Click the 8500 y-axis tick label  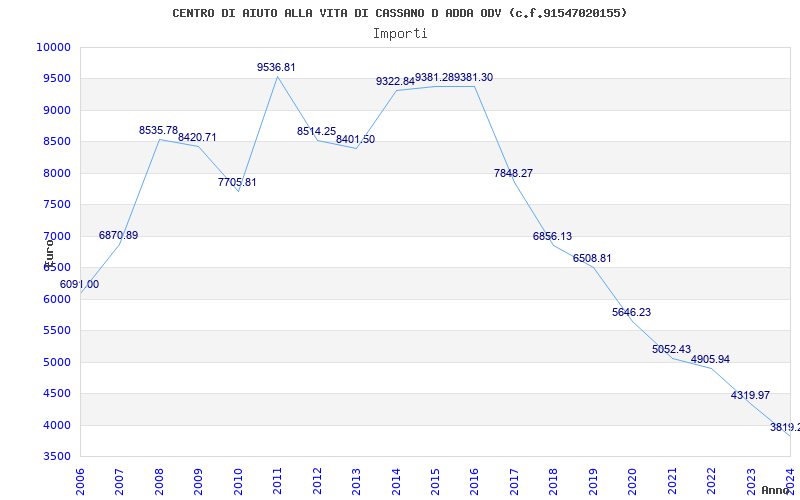[x=56, y=142]
